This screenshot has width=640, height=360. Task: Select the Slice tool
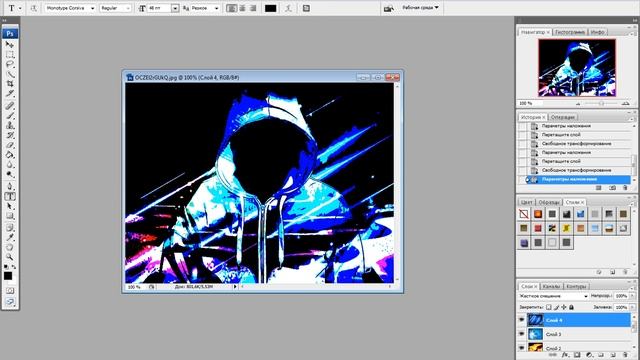(10, 94)
